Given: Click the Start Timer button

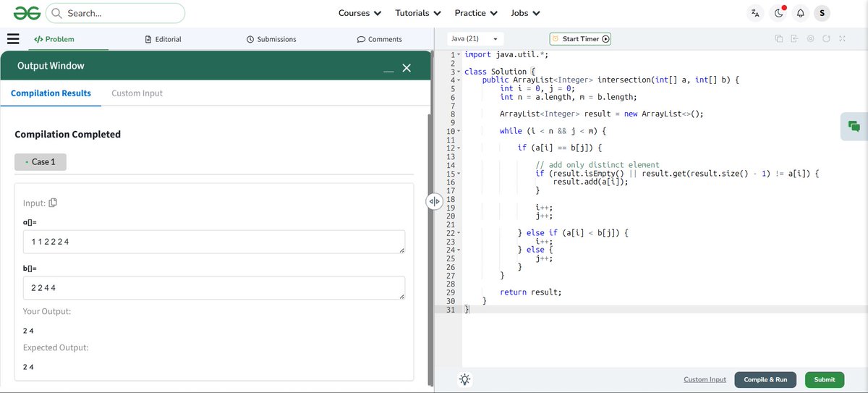Looking at the screenshot, I should (x=580, y=39).
